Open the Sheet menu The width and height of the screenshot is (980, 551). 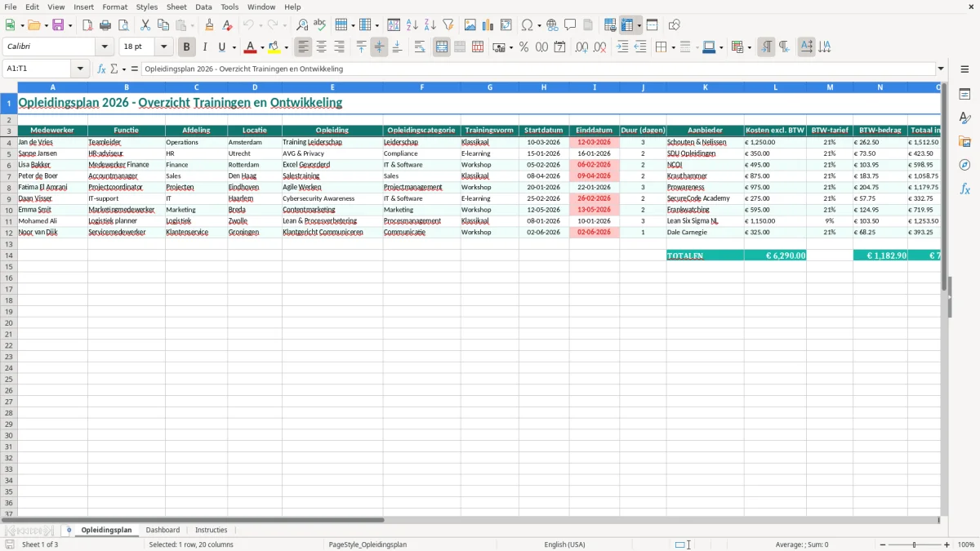[176, 7]
